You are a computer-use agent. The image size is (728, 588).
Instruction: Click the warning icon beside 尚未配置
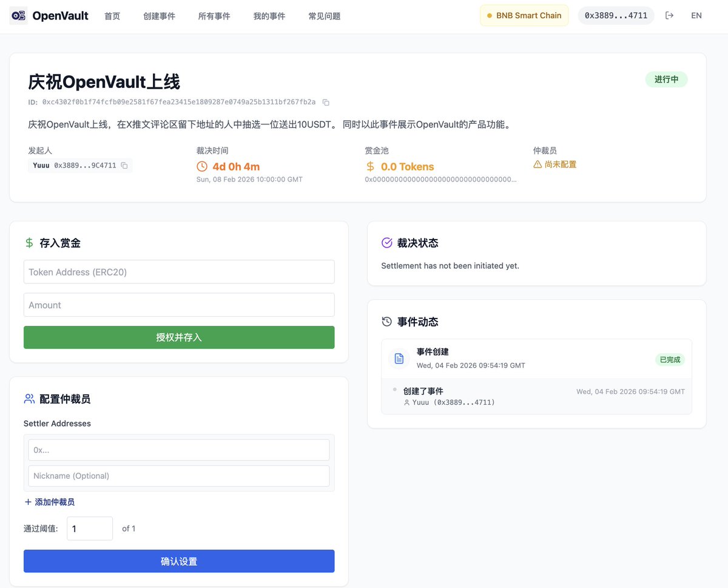click(x=538, y=164)
